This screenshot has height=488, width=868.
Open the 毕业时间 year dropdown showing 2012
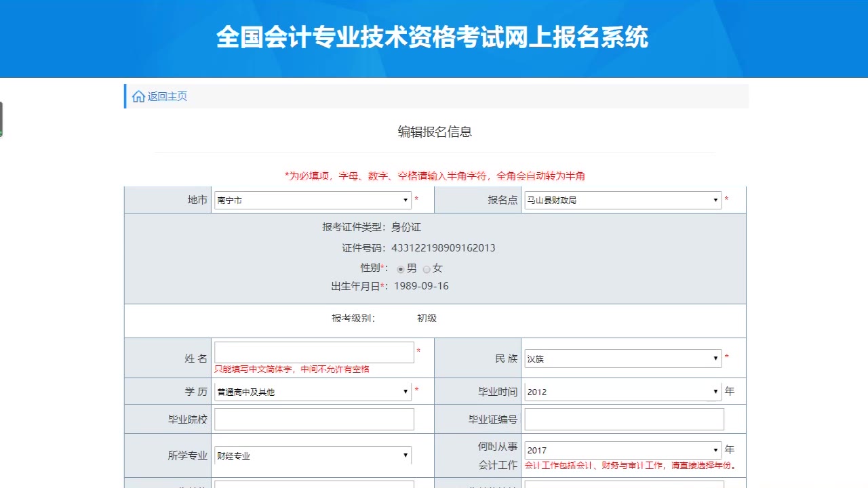[x=623, y=391]
